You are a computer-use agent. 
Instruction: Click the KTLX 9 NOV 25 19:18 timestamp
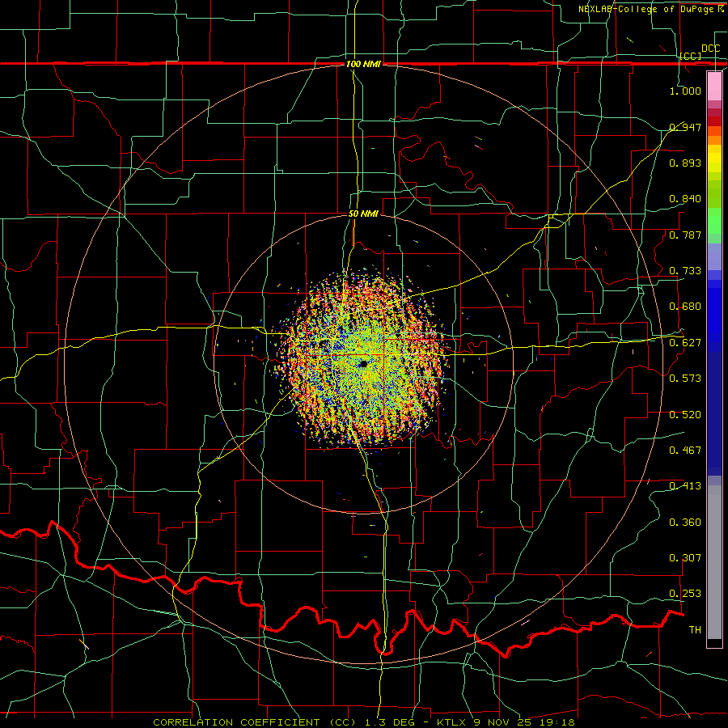(506, 722)
